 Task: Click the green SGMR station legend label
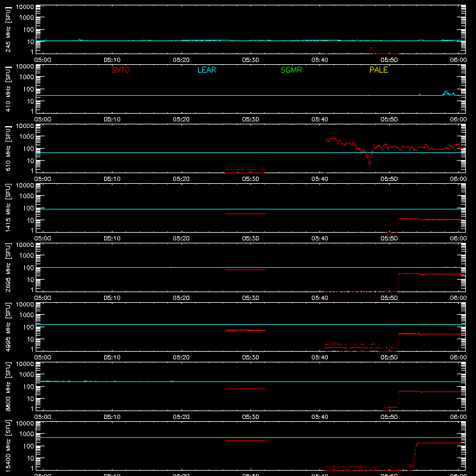point(291,70)
